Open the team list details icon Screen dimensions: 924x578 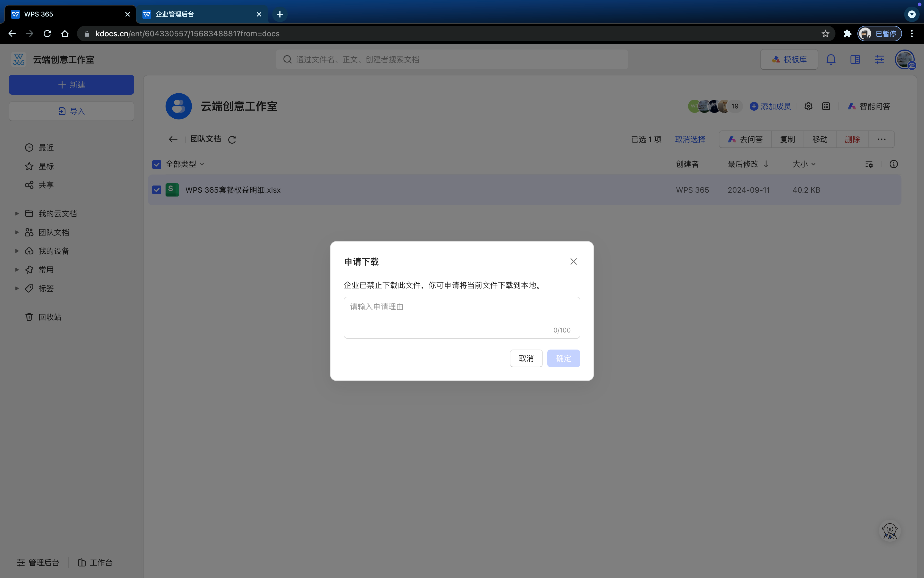(x=826, y=106)
